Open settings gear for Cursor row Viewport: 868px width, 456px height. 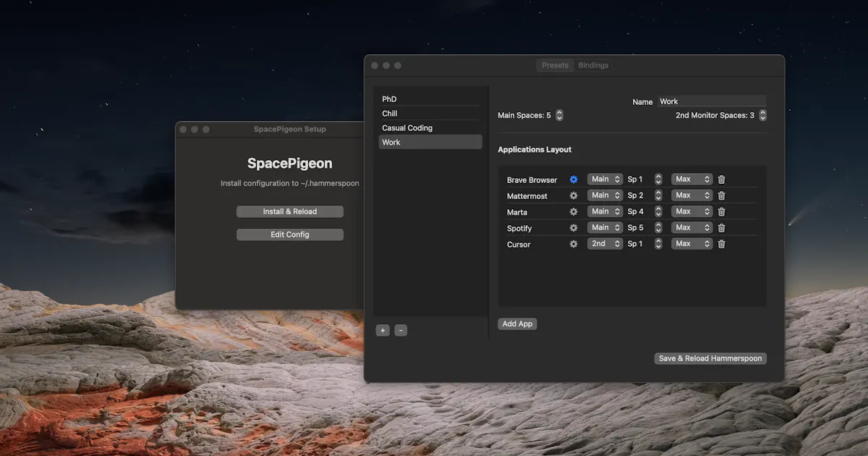click(x=574, y=244)
